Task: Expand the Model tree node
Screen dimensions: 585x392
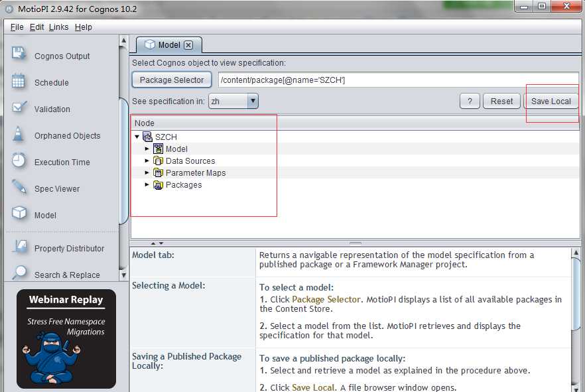Action: coord(147,149)
